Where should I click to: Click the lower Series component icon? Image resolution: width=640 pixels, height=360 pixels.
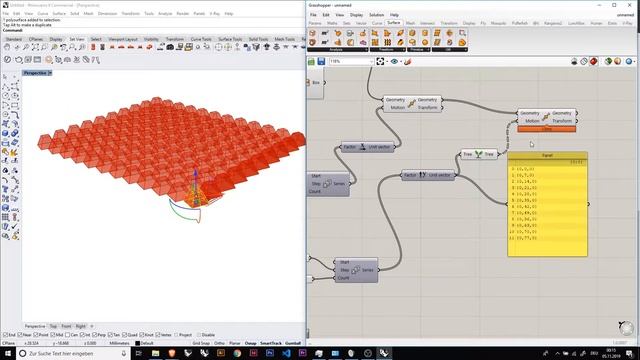[x=355, y=270]
